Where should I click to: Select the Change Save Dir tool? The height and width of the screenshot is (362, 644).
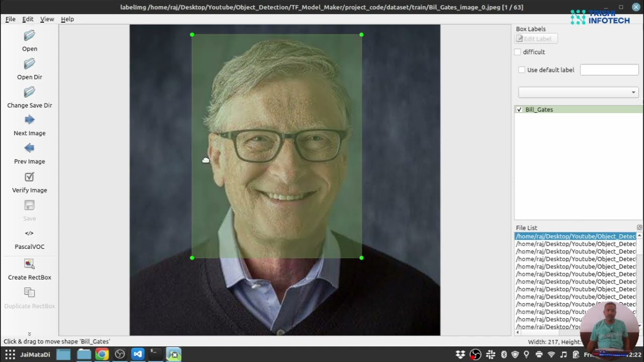click(x=30, y=92)
